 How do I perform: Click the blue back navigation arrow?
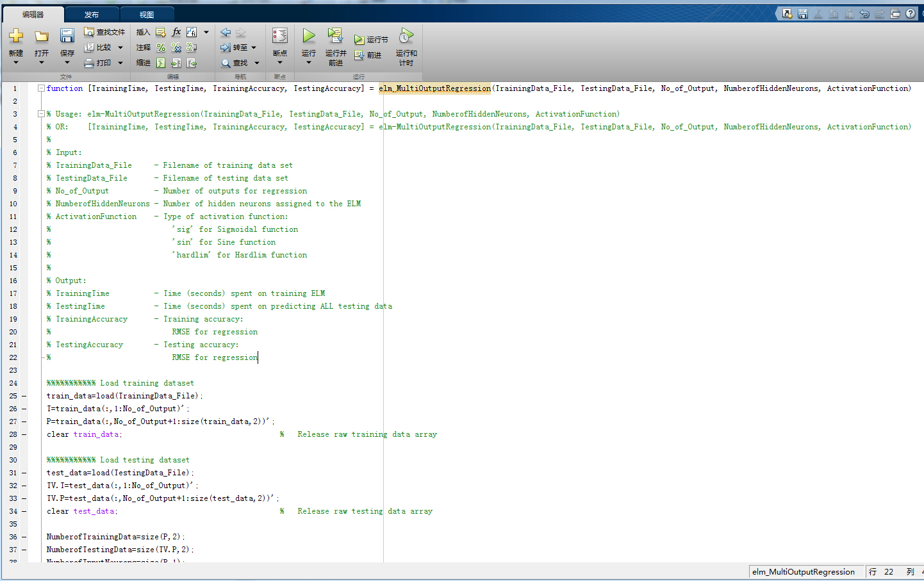[x=226, y=32]
